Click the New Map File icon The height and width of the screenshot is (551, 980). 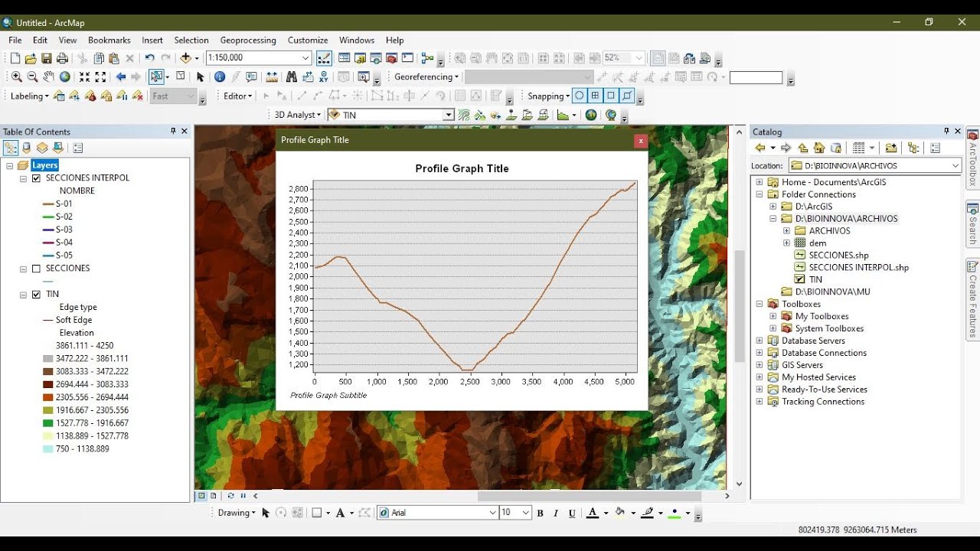[x=15, y=58]
